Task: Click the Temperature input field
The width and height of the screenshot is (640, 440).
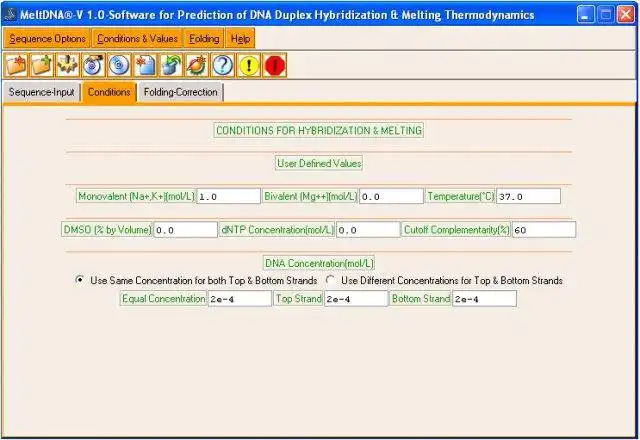Action: pyautogui.click(x=528, y=196)
